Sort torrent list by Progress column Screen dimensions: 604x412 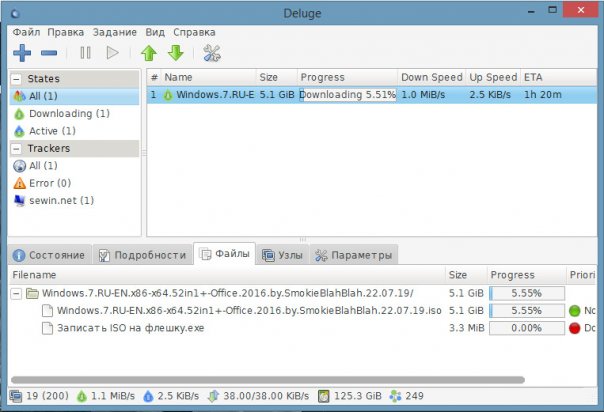coord(347,77)
